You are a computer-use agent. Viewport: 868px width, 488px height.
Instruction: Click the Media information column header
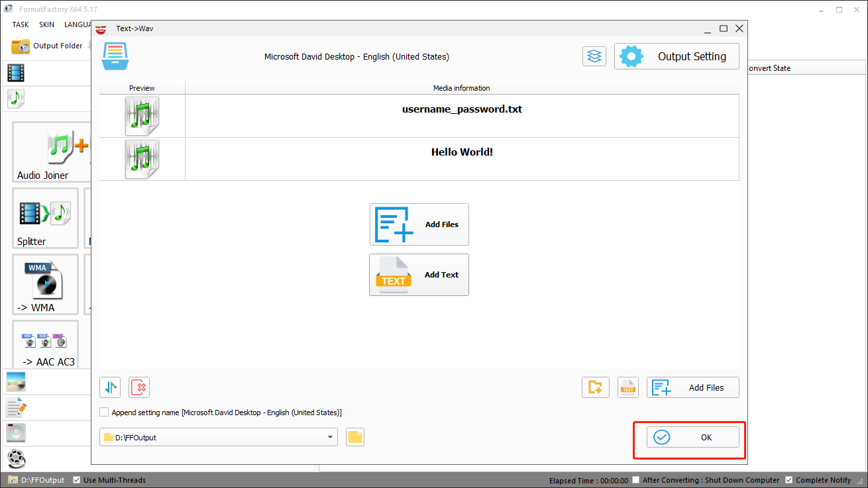point(462,87)
